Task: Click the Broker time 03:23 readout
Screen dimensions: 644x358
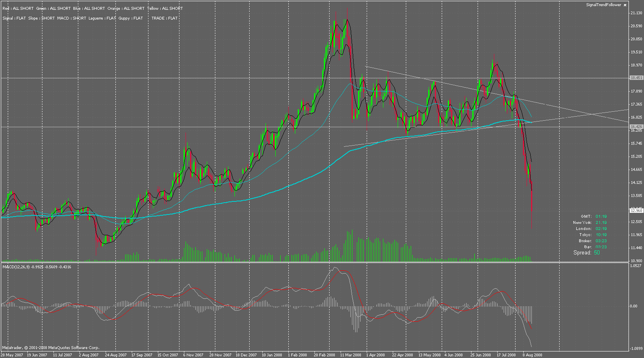Action: coord(601,241)
